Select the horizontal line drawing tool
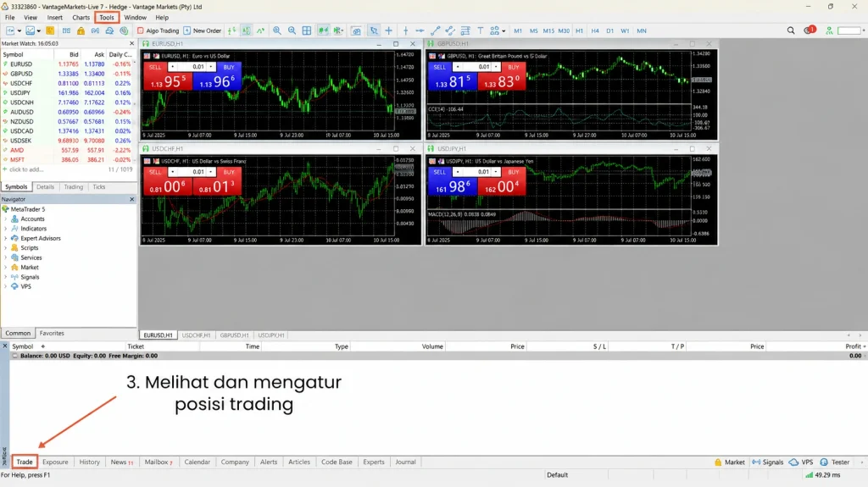868x487 pixels. point(420,31)
